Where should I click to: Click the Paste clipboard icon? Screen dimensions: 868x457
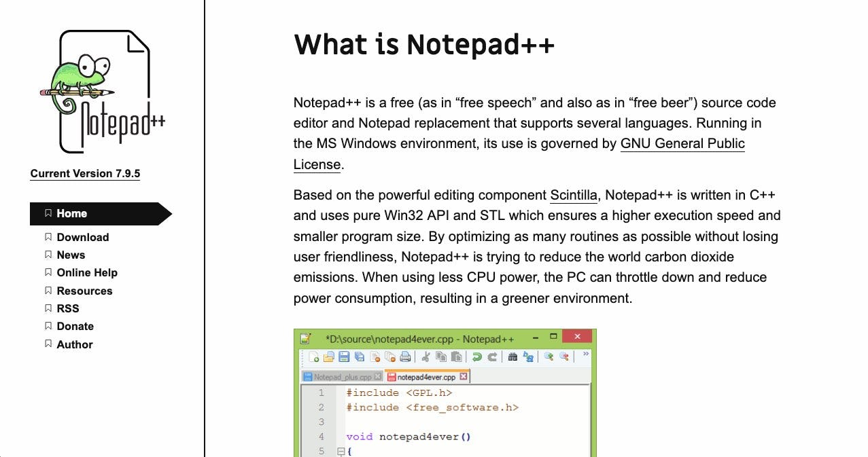pyautogui.click(x=457, y=358)
